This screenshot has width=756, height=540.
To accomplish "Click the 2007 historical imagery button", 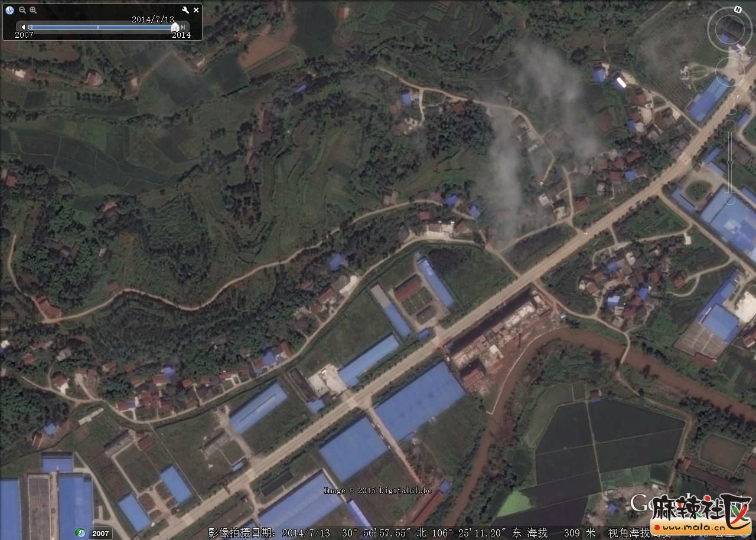I will (x=100, y=533).
